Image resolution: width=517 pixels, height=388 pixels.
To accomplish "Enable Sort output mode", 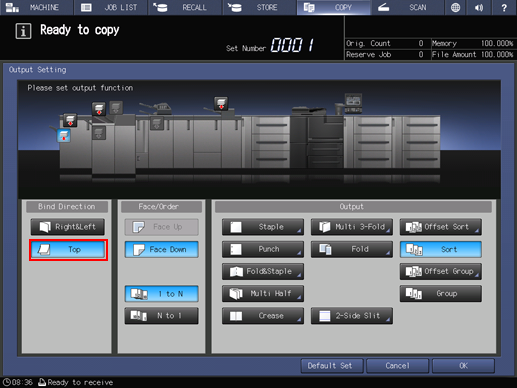I will [x=441, y=249].
